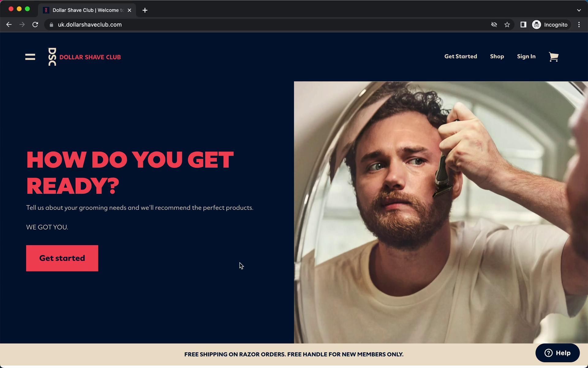Go back to the previous page
The height and width of the screenshot is (368, 588).
[9, 25]
